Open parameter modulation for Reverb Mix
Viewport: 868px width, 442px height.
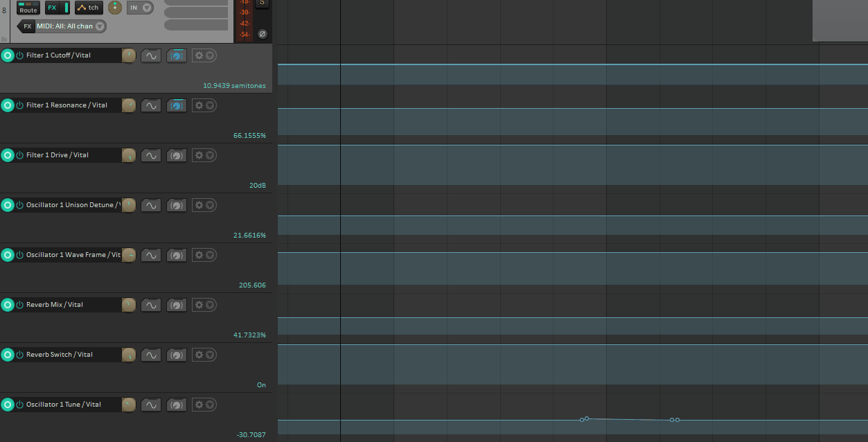pyautogui.click(x=177, y=305)
